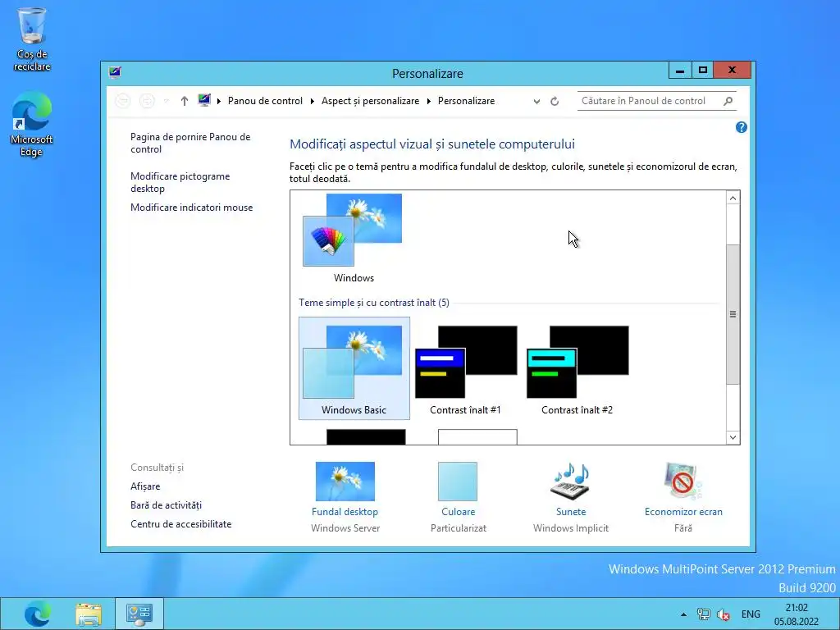Show hidden tray icons arrow
Image resolution: width=840 pixels, height=630 pixels.
(x=683, y=614)
